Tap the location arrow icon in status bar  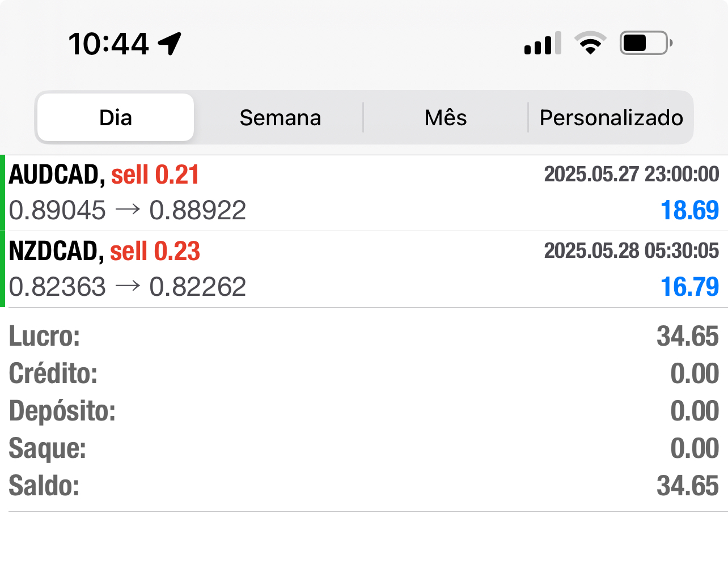coord(170,44)
